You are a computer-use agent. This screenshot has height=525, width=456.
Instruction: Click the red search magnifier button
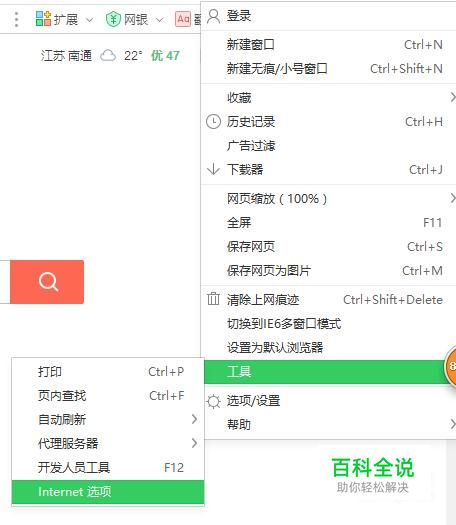(47, 282)
